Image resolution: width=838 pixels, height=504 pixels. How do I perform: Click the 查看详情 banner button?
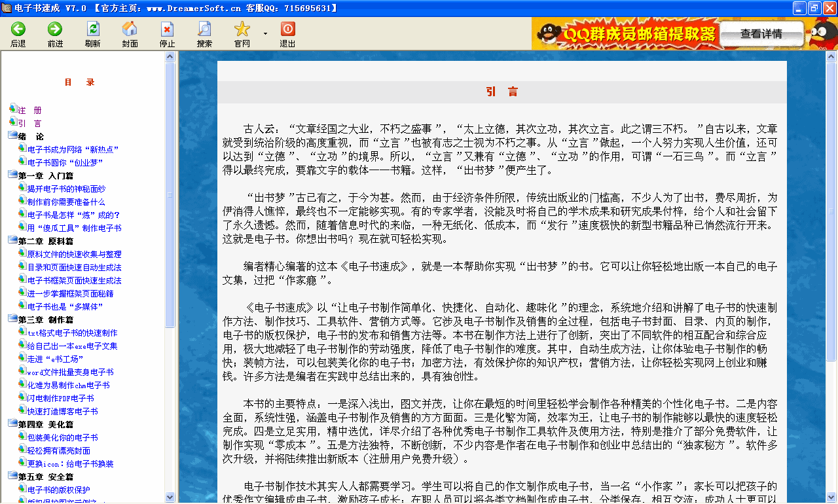click(761, 34)
